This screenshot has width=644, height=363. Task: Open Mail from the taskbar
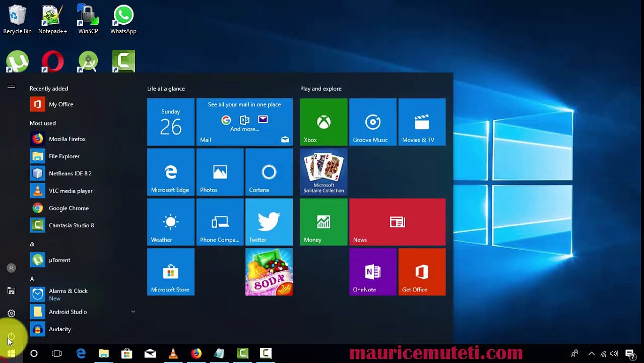[x=150, y=353]
